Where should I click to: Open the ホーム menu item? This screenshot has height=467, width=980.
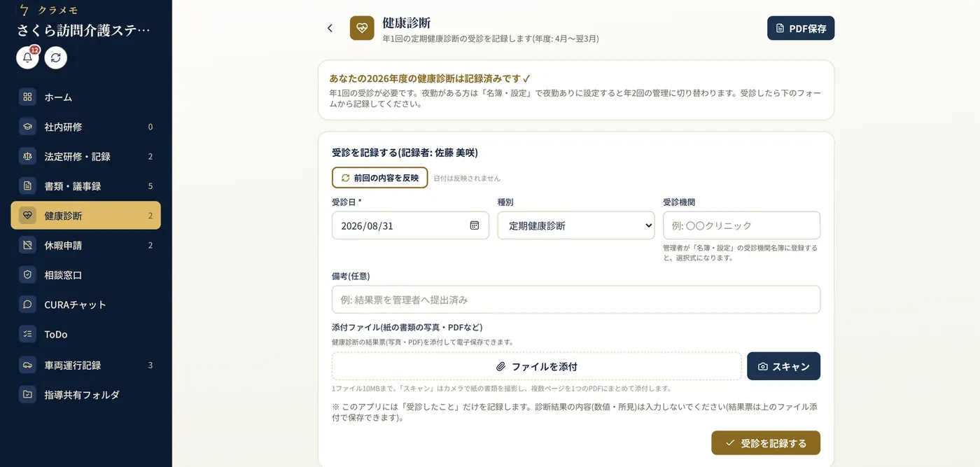click(x=85, y=97)
